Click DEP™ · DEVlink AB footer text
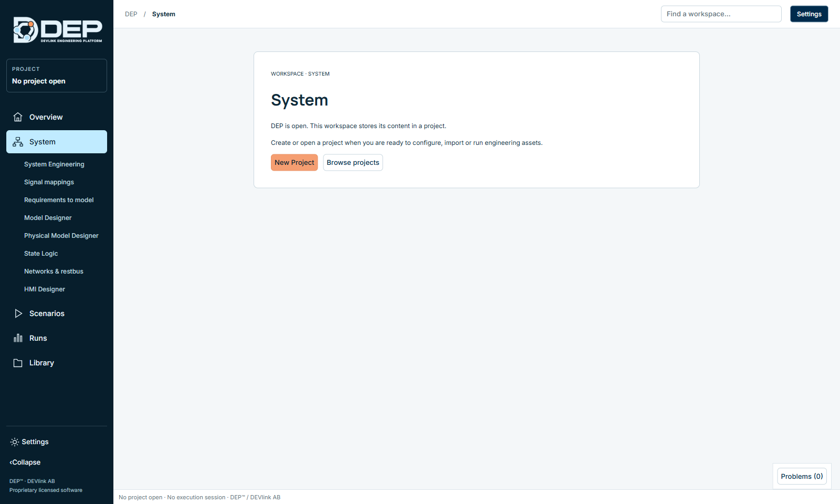This screenshot has width=840, height=504. tap(32, 481)
